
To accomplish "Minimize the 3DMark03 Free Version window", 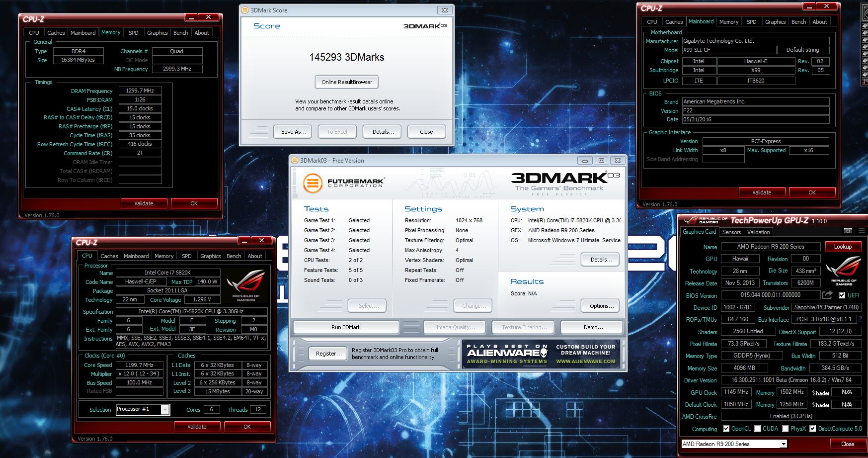I will (x=585, y=161).
